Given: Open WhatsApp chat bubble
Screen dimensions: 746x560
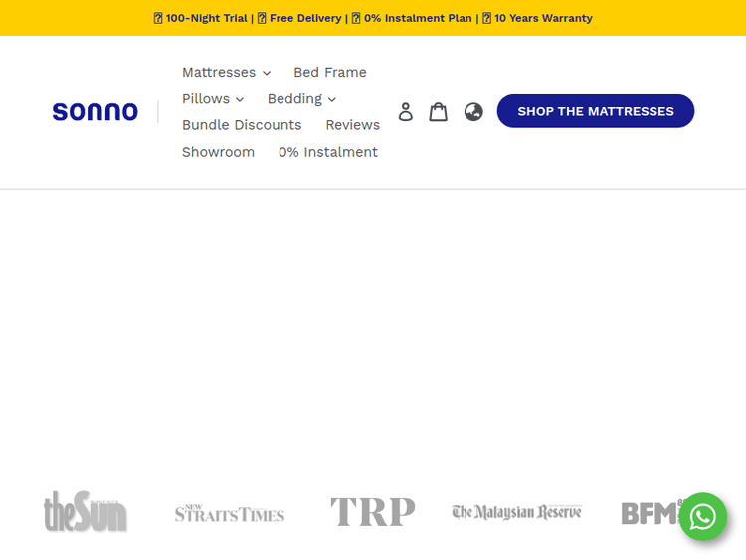Looking at the screenshot, I should (703, 517).
